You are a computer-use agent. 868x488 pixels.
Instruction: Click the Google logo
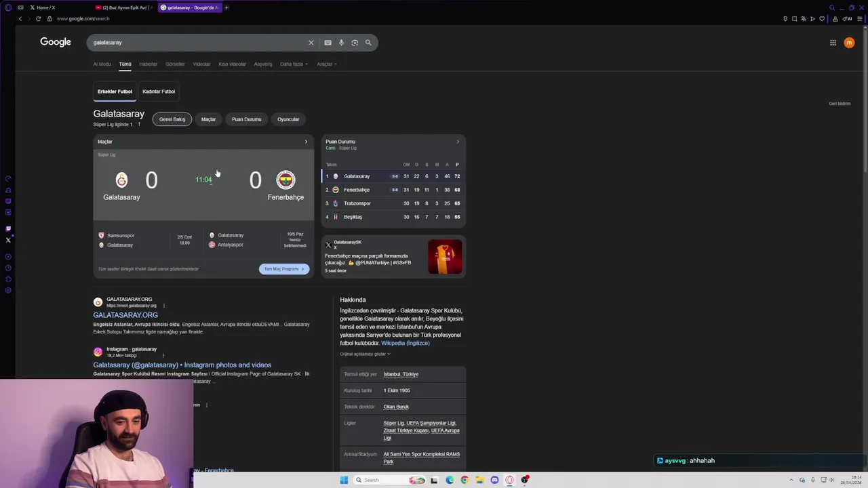56,42
